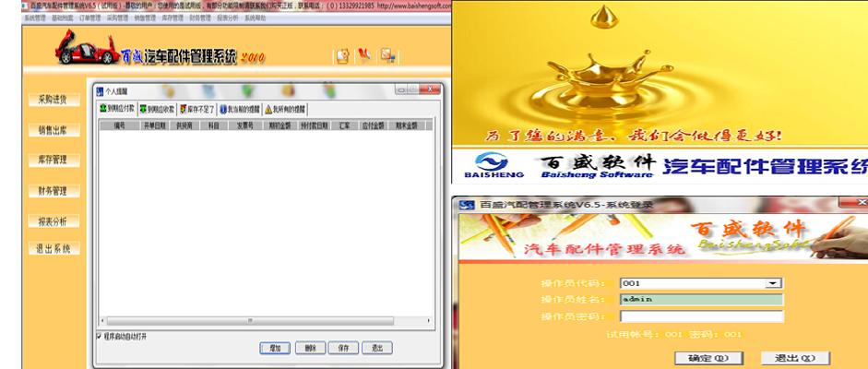Click the login window title bar icon
868x369 pixels.
pos(467,205)
